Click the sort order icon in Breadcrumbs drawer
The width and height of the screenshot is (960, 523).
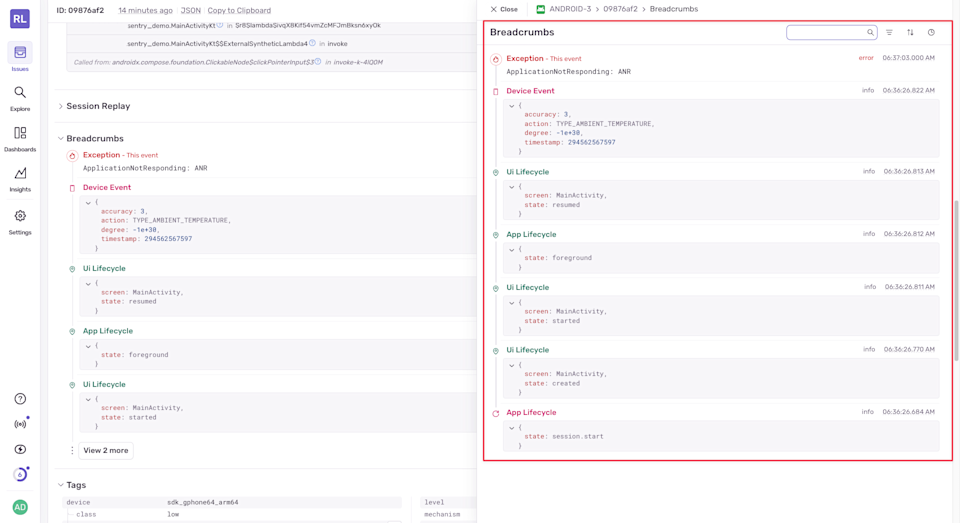click(910, 32)
